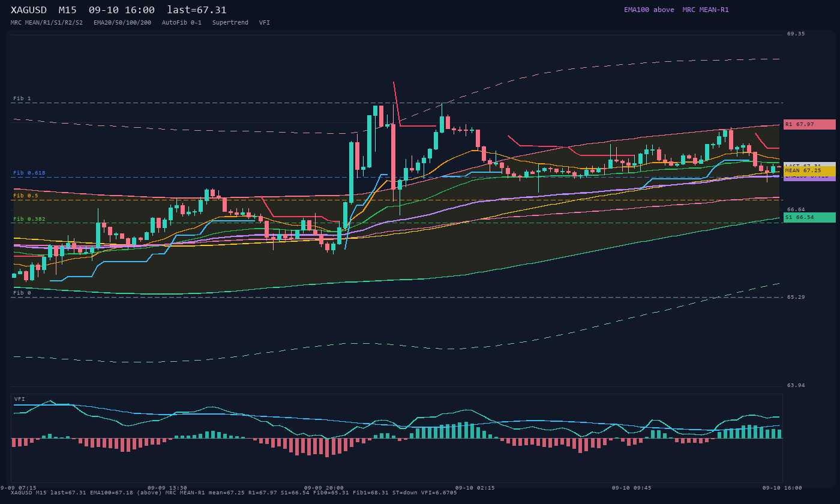Click the 09-09 13:30 time axis label
The image size is (840, 504).
click(167, 488)
